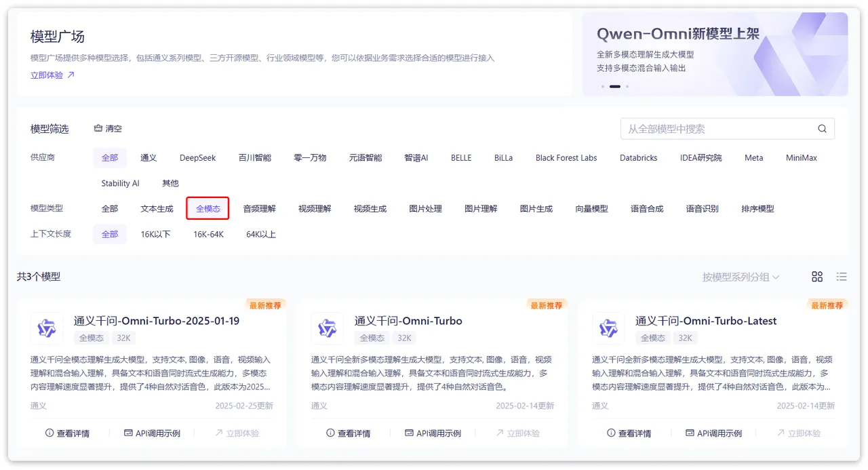Filter supplier by Black Forest Labs

point(566,157)
